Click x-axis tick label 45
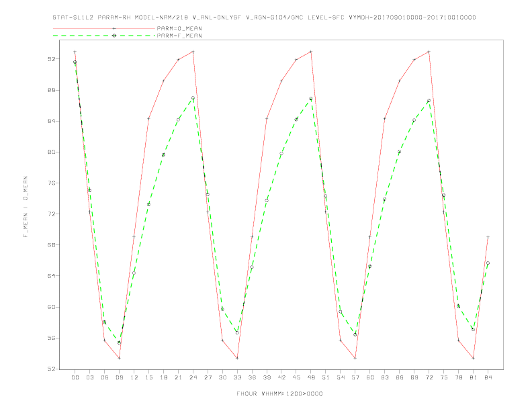The image size is (532, 411). (296, 377)
